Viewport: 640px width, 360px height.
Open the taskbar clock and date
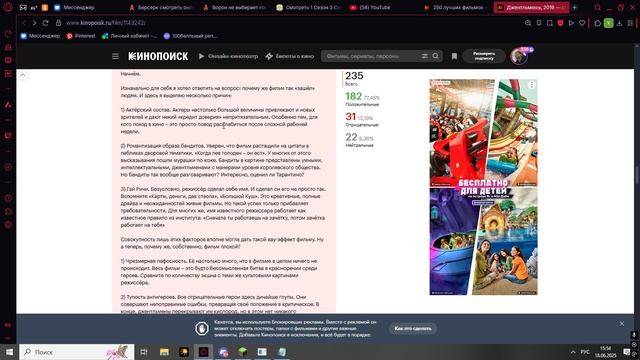(605, 352)
